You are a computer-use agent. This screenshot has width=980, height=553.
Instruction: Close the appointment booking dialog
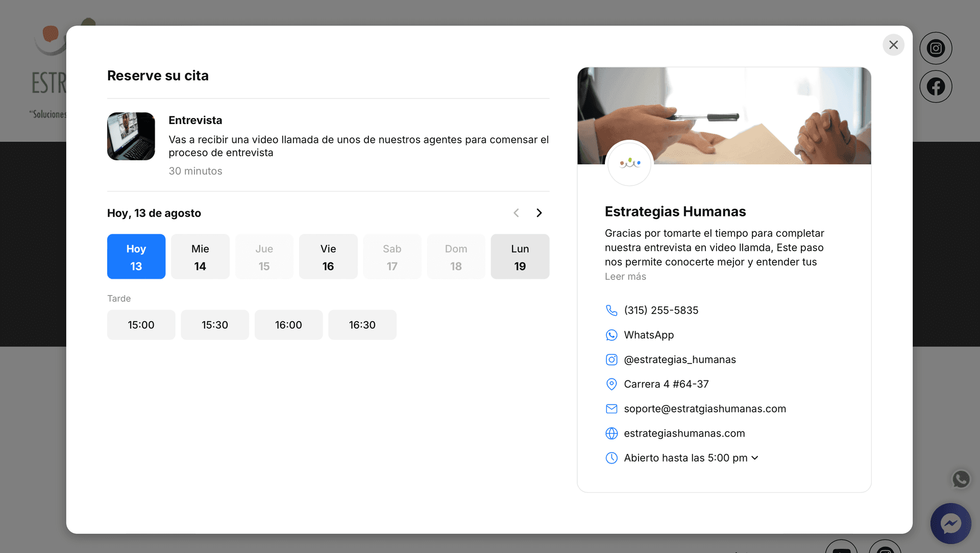(x=893, y=45)
